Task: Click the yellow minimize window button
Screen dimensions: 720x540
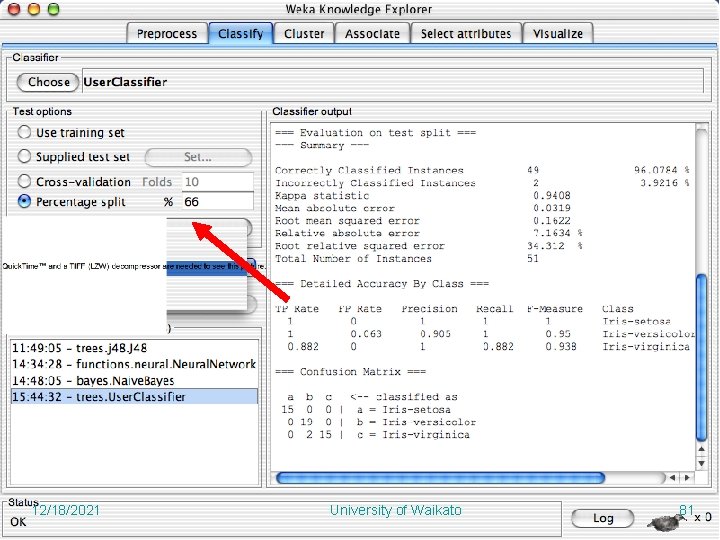Action: point(34,9)
